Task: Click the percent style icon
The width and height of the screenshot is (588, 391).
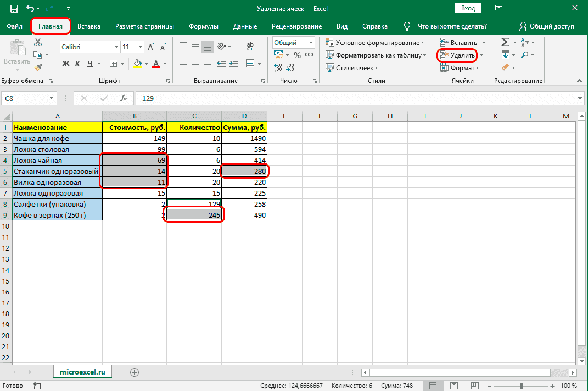Action: coord(297,55)
